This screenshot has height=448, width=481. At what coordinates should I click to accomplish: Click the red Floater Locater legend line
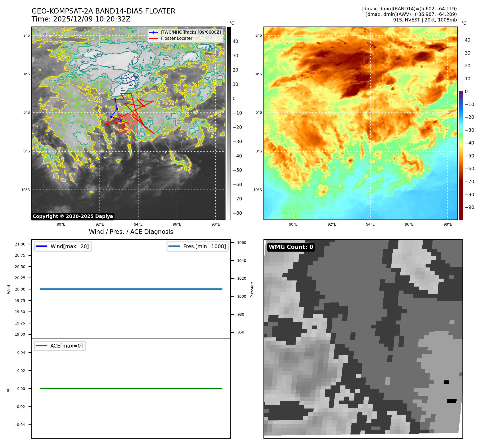(x=153, y=38)
